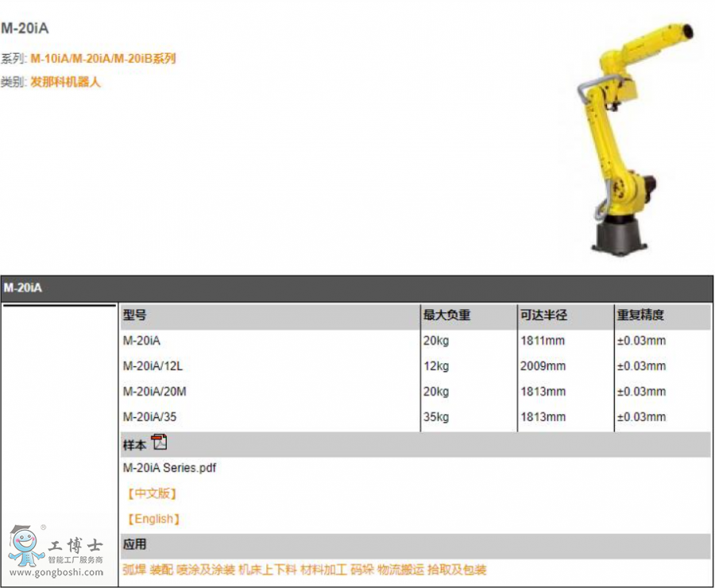This screenshot has height=588, width=715.
Task: Download the 中文版 brochure
Action: 151,493
